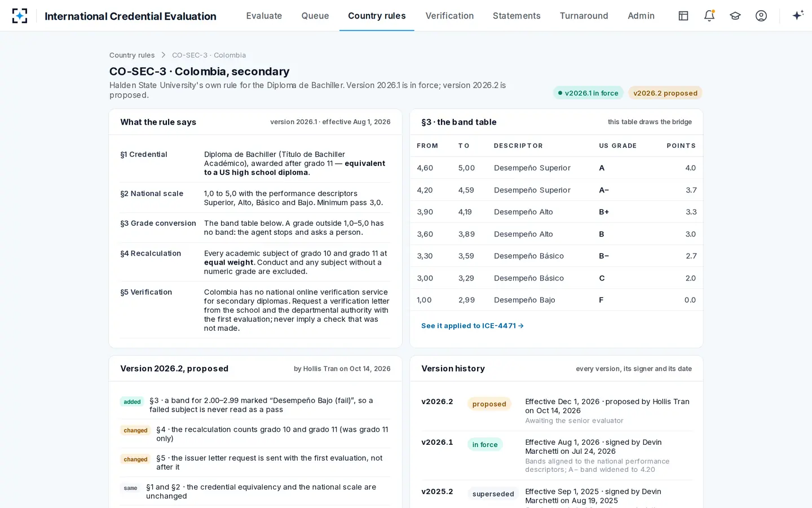
Task: Click the 'CO-SEC-3 · Colombia' breadcrumb text
Action: [x=209, y=55]
